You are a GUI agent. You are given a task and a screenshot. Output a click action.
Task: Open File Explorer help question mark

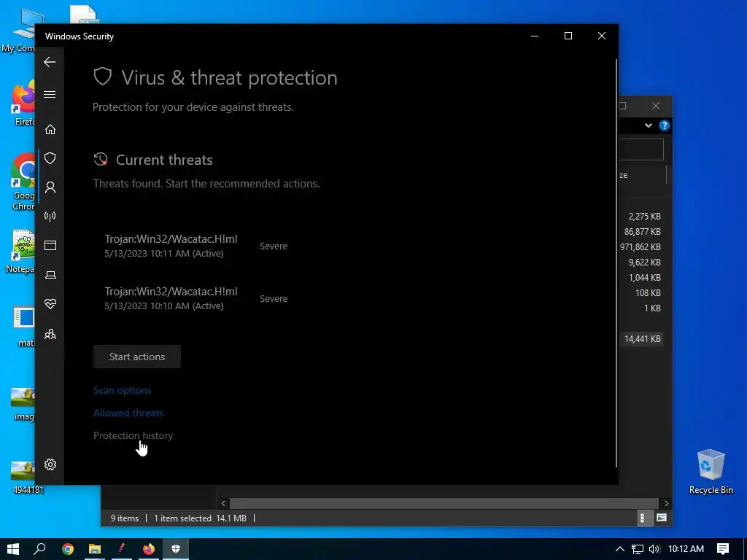664,125
